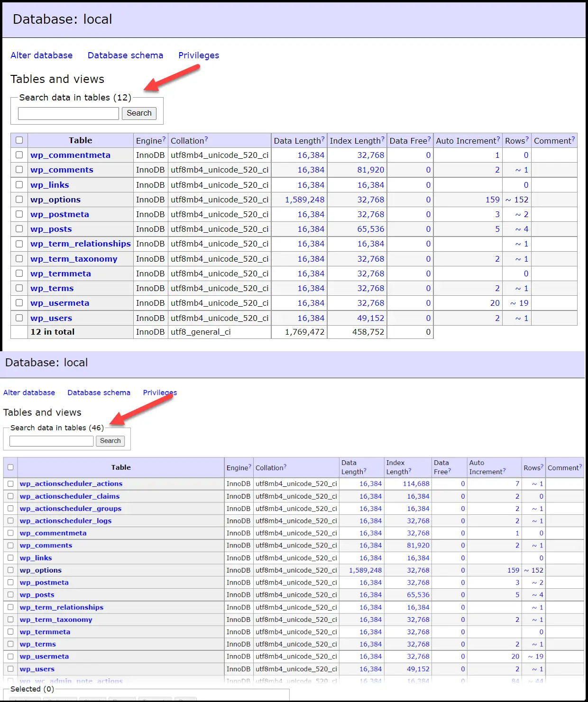The width and height of the screenshot is (588, 702).
Task: Select the wp_actionscheduler_claims checkbox
Action: 10,496
